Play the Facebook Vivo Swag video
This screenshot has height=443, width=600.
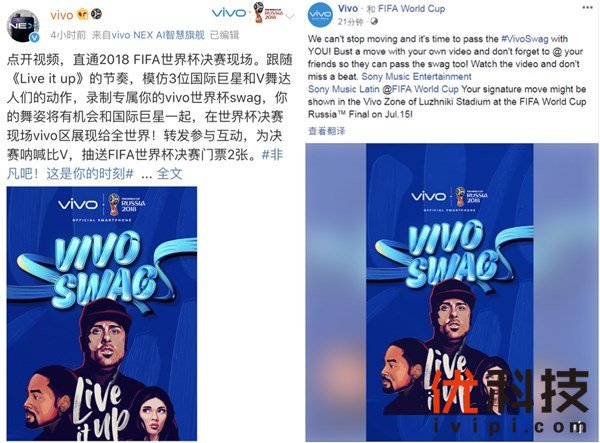[452, 293]
